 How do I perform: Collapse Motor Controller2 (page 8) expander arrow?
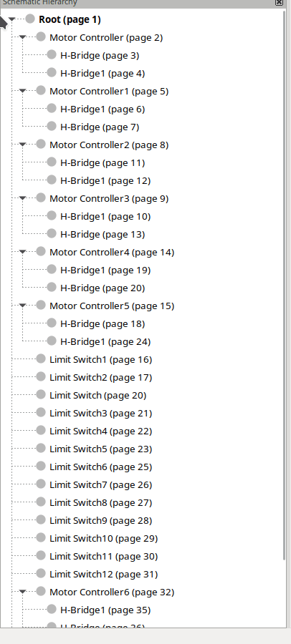(23, 145)
